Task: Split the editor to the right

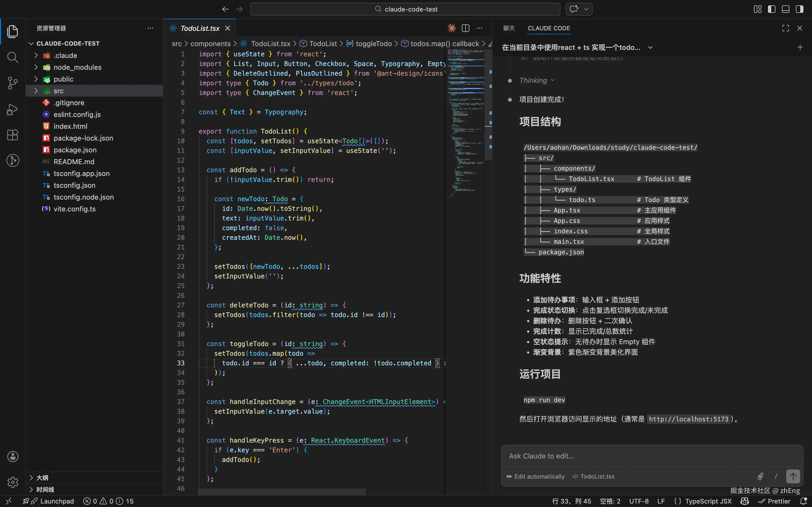Action: (466, 28)
